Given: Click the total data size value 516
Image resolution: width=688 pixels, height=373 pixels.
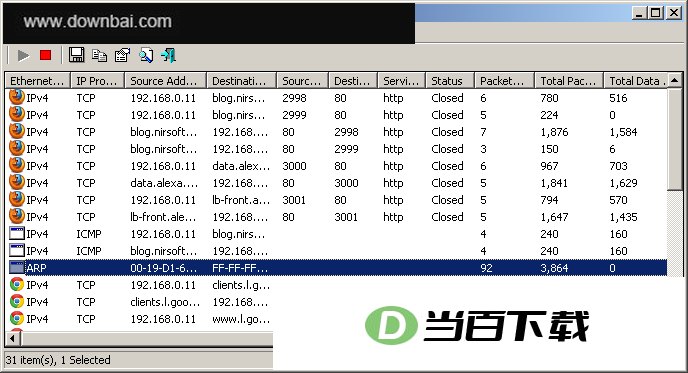Looking at the screenshot, I should click(618, 98).
